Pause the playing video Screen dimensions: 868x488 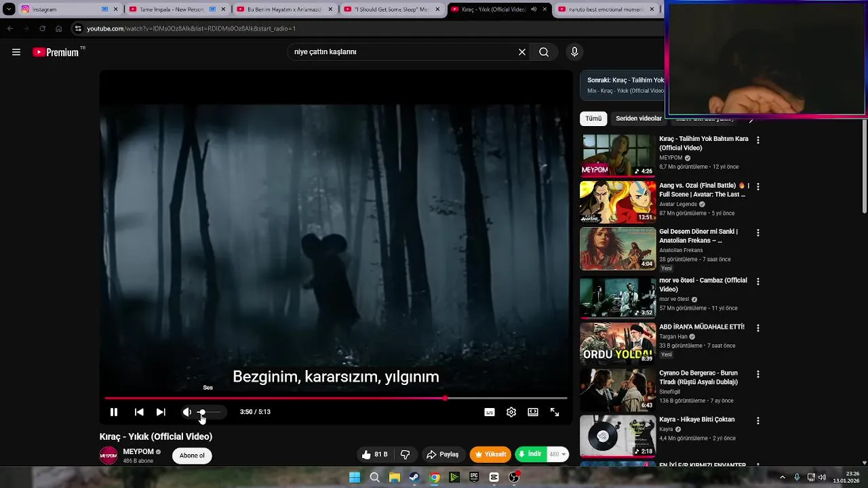[114, 412]
